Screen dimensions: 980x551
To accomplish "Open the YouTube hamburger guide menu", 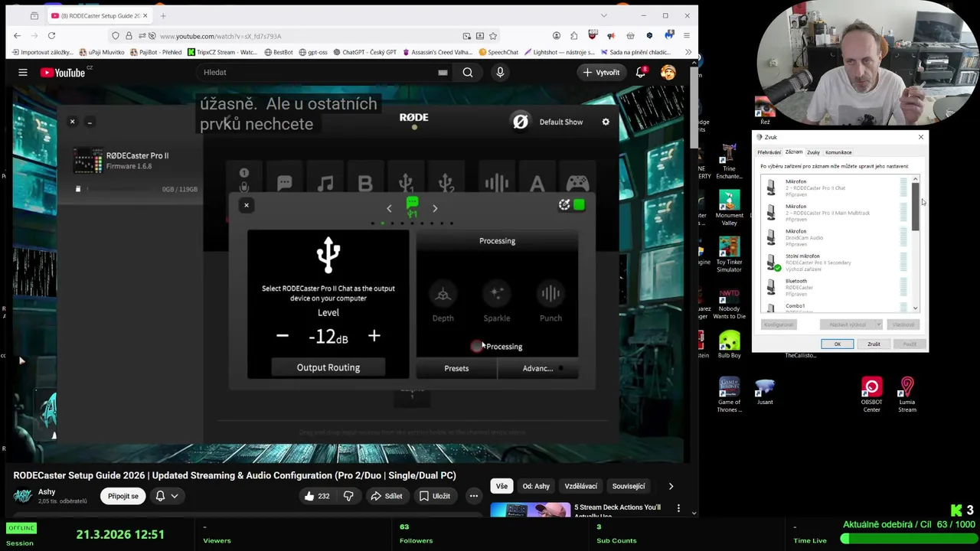I will pyautogui.click(x=23, y=72).
